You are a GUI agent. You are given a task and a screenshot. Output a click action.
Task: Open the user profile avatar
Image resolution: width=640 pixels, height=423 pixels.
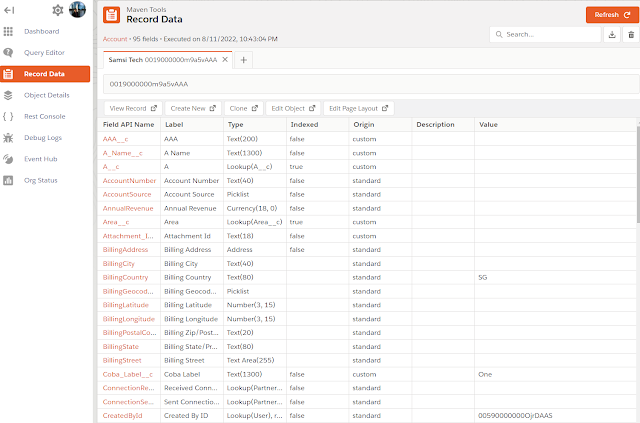pos(78,9)
